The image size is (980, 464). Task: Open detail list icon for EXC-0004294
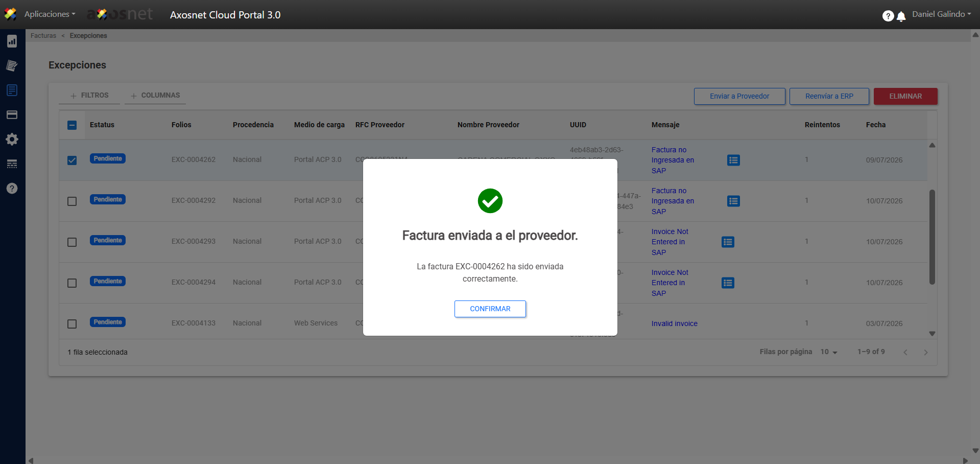(x=728, y=283)
